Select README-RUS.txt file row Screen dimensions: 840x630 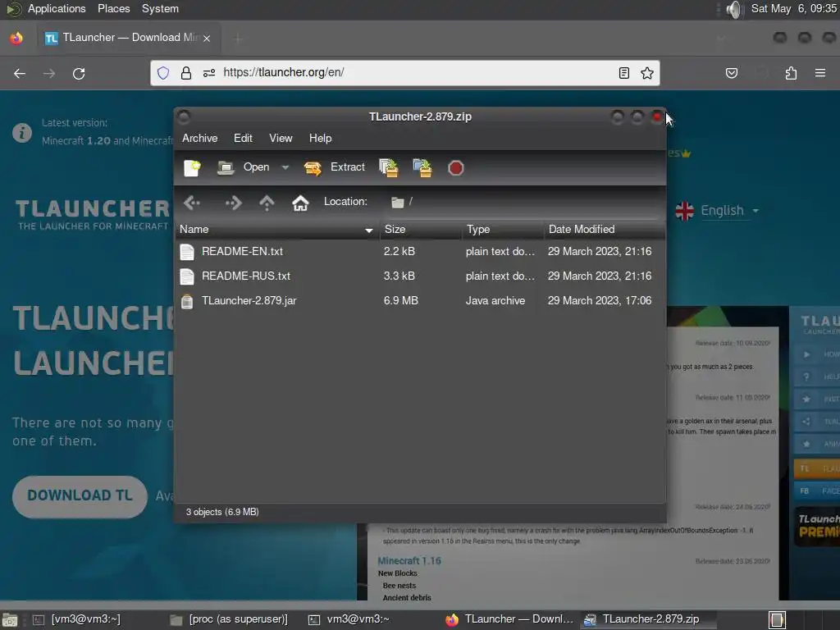(420, 276)
